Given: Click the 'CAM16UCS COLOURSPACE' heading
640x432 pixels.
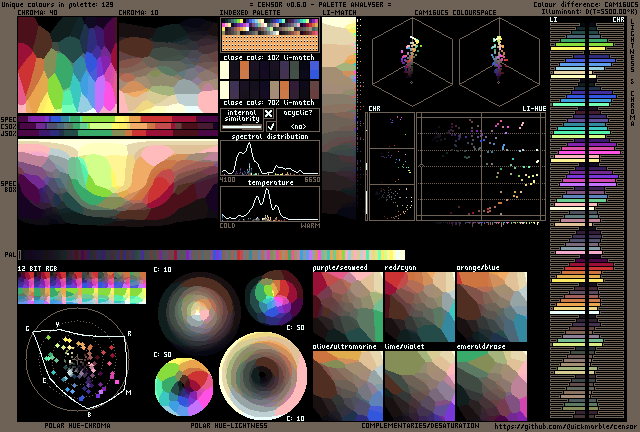Looking at the screenshot, I should tap(455, 13).
